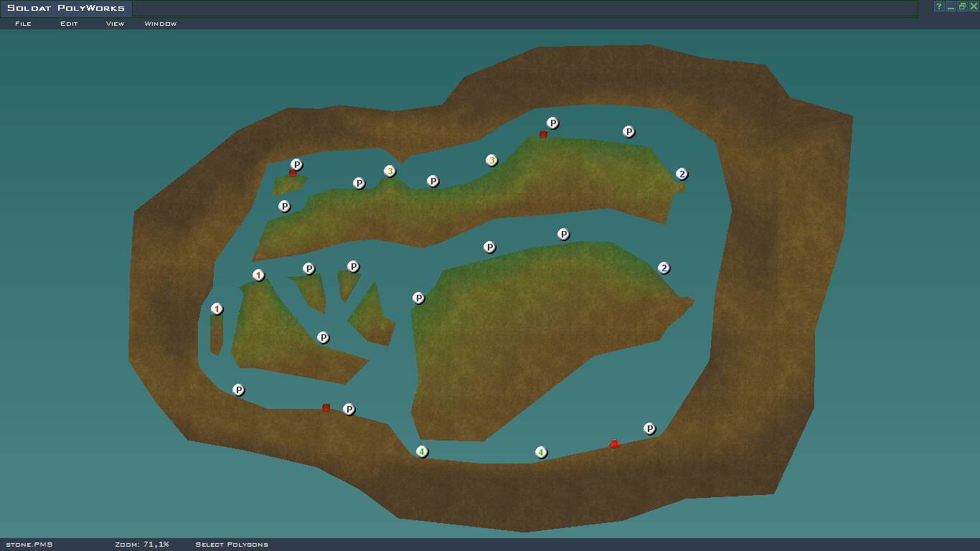Viewport: 980px width, 551px height.
Task: Click the Zoom 71,1% status indicator
Action: point(141,545)
